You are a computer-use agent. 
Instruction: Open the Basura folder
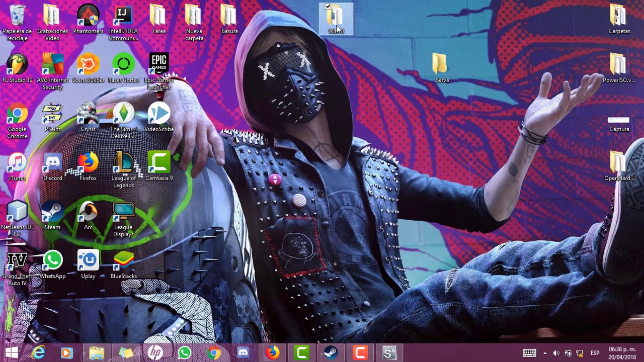[229, 19]
